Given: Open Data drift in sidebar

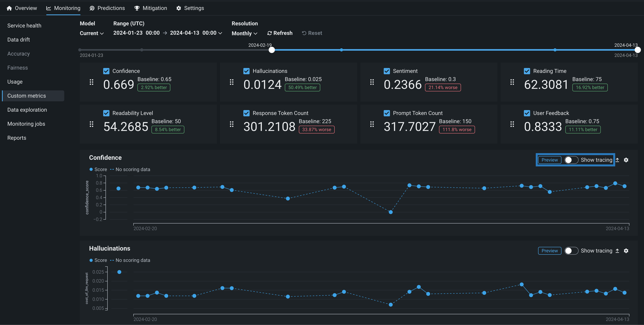Looking at the screenshot, I should (x=18, y=40).
